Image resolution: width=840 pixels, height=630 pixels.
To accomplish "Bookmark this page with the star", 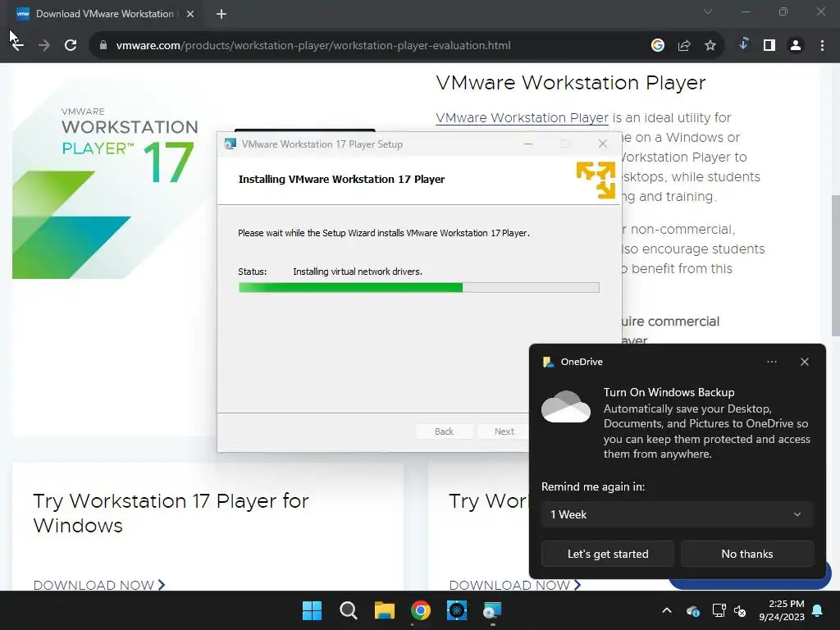I will click(x=710, y=46).
